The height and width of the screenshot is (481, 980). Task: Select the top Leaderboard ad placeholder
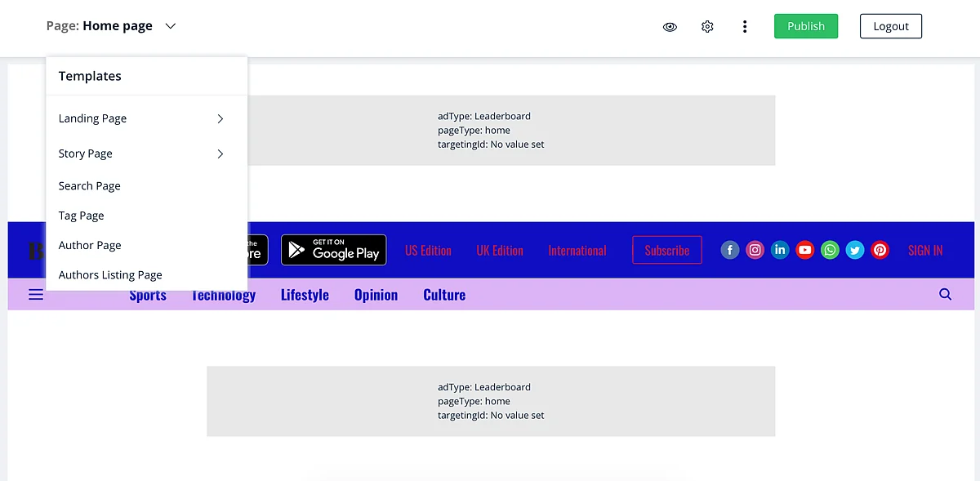(x=511, y=131)
